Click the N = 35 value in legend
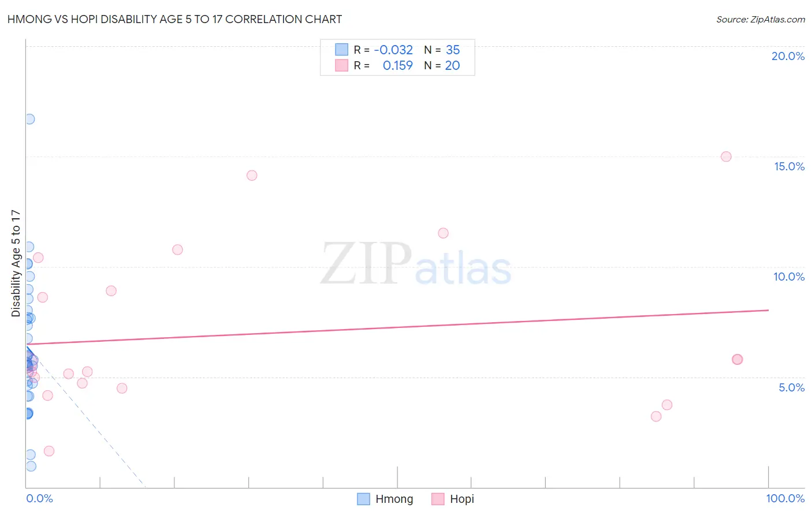Viewport: 812px width, 515px height. [x=442, y=50]
